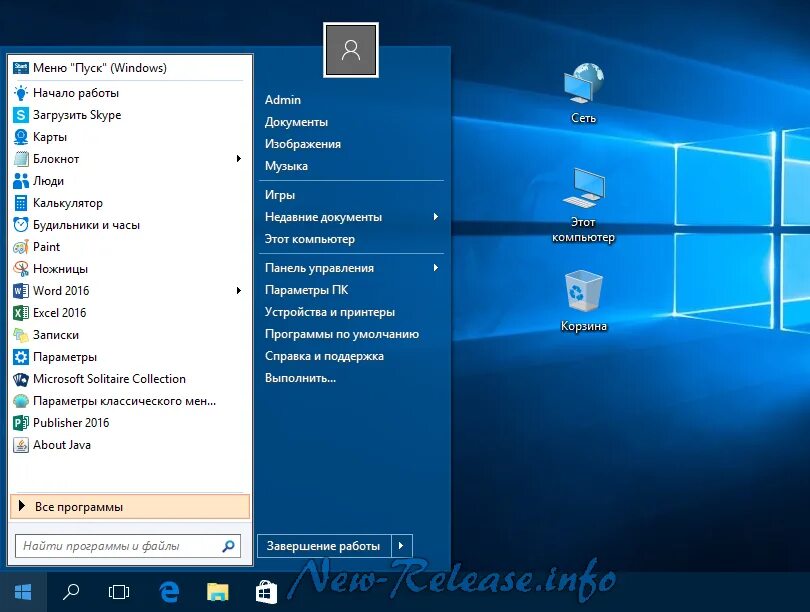Image resolution: width=810 pixels, height=612 pixels.
Task: Click the Начало работы text
Action: point(76,93)
